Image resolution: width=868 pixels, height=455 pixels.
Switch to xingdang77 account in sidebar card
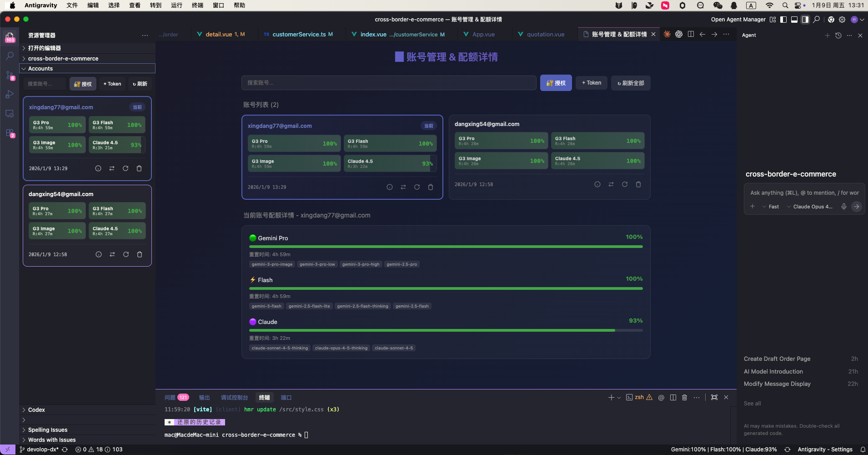click(x=112, y=168)
